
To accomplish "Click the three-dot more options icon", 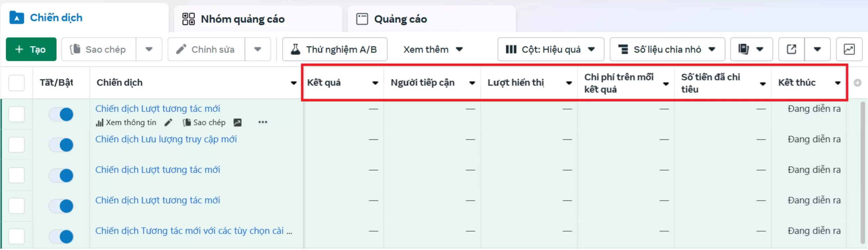I will pyautogui.click(x=262, y=122).
